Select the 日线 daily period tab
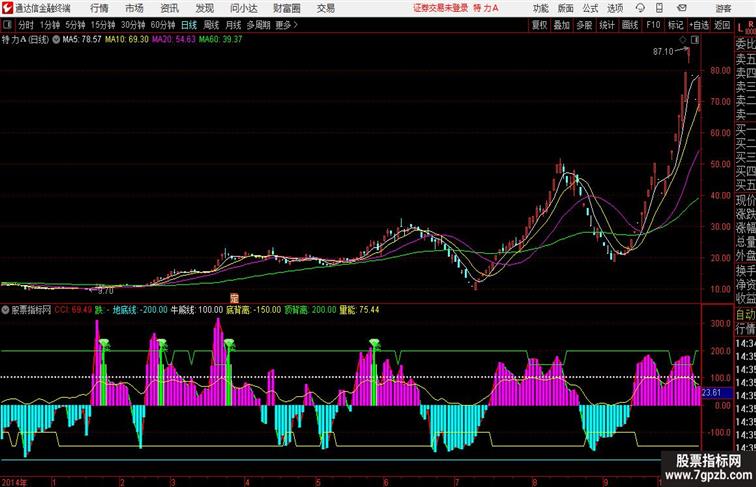The width and height of the screenshot is (756, 487). [x=189, y=25]
